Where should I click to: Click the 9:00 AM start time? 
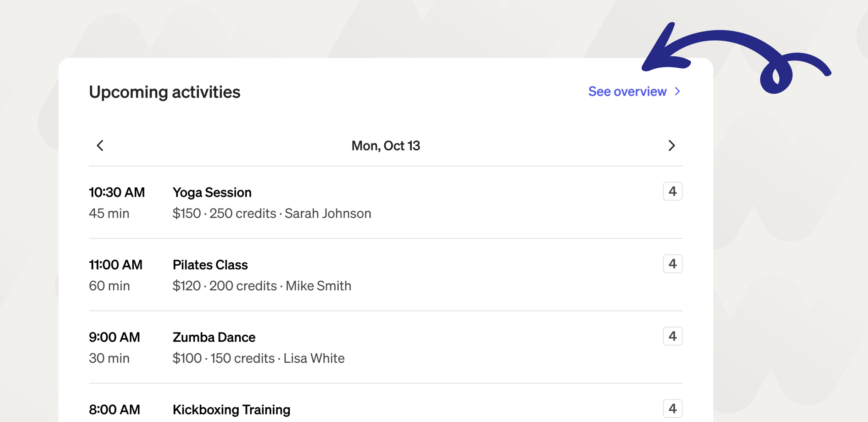114,337
